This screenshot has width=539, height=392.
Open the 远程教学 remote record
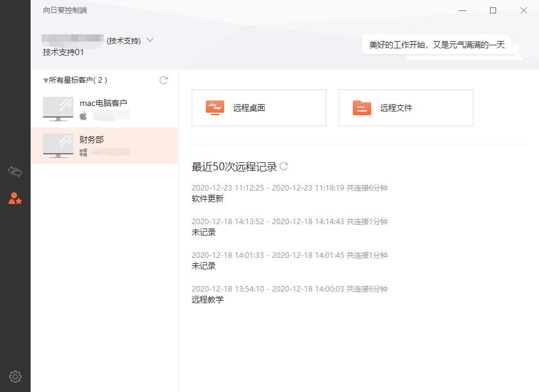290,295
